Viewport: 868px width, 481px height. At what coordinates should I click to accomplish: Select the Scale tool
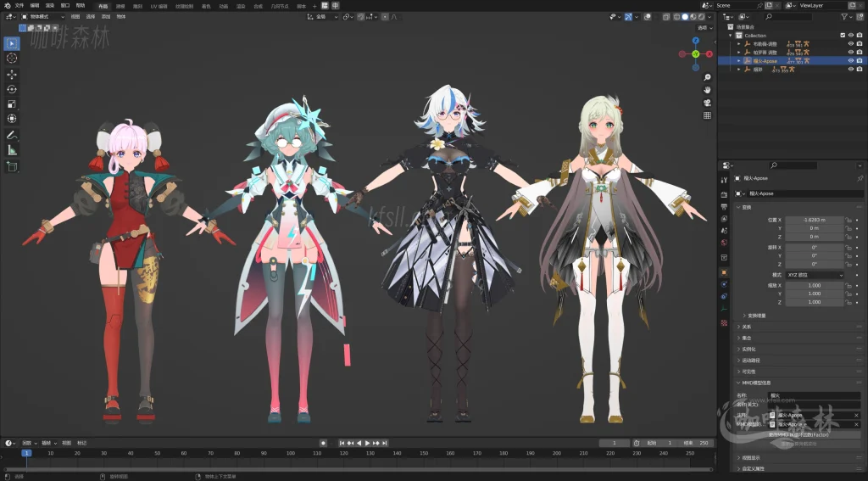pos(12,104)
